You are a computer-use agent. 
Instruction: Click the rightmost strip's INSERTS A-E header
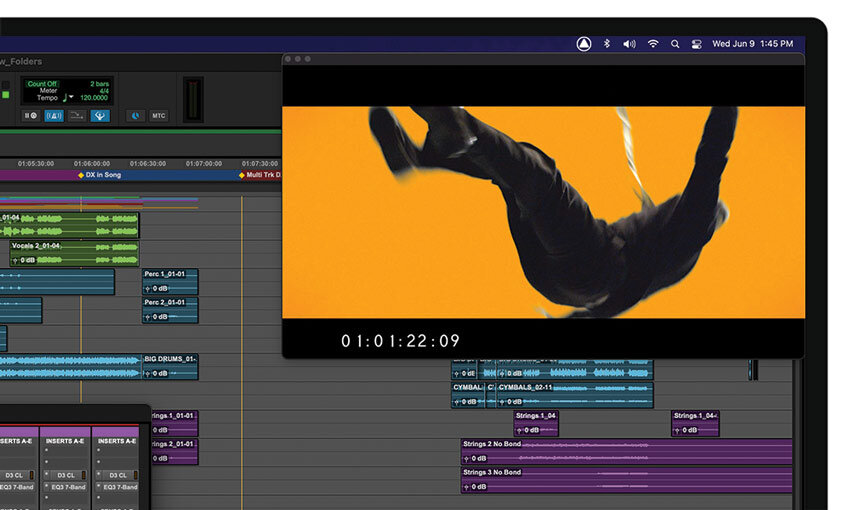tap(117, 441)
